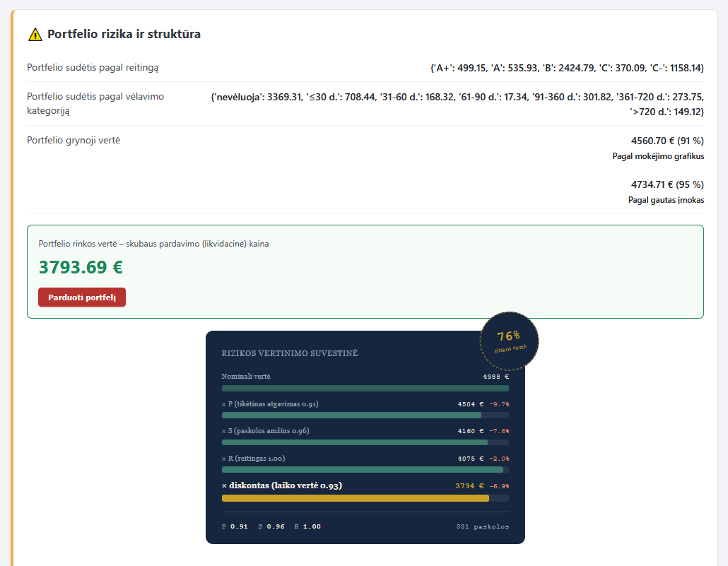Click the '× R (reitingas 1.00)' label
This screenshot has width=728, height=566.
254,459
